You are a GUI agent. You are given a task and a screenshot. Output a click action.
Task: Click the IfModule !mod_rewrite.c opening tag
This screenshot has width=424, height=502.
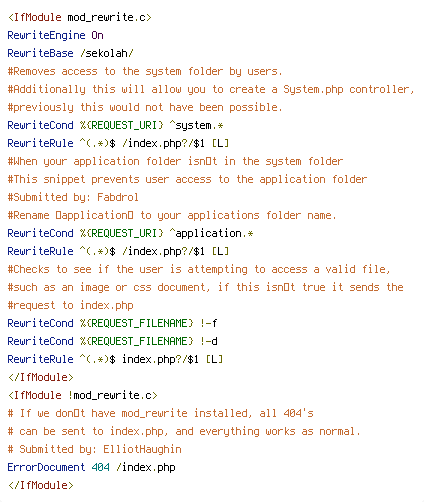pyautogui.click(x=83, y=395)
